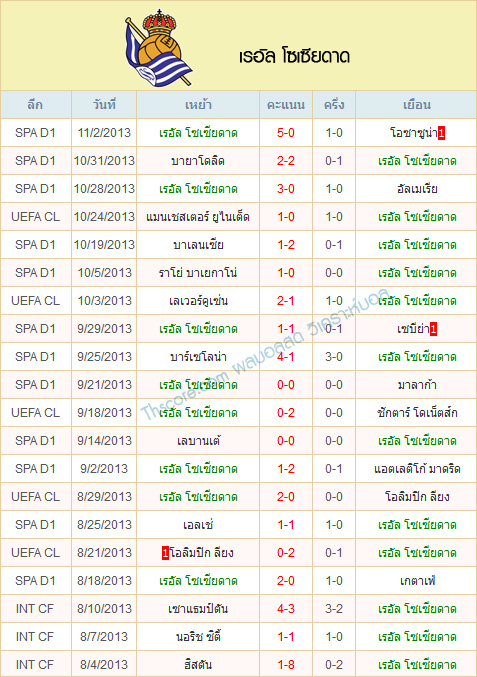Click the date 10/31/2013
The width and height of the screenshot is (477, 677).
tap(104, 161)
